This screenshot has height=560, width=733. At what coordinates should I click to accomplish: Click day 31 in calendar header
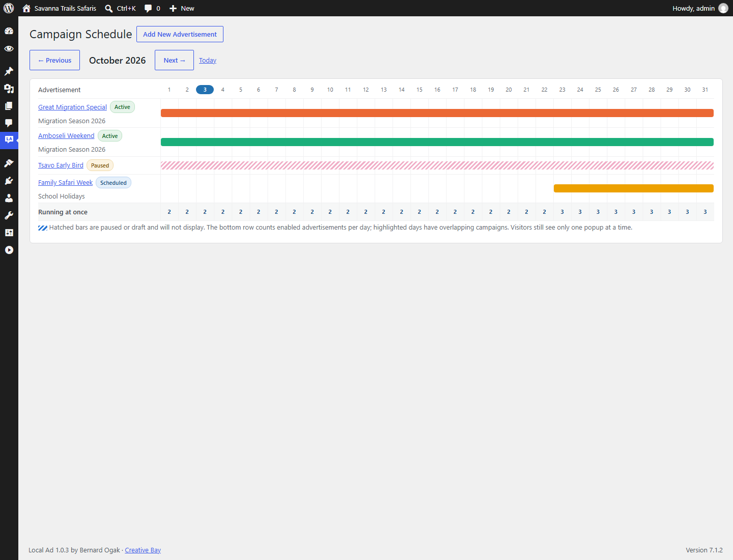tap(705, 90)
